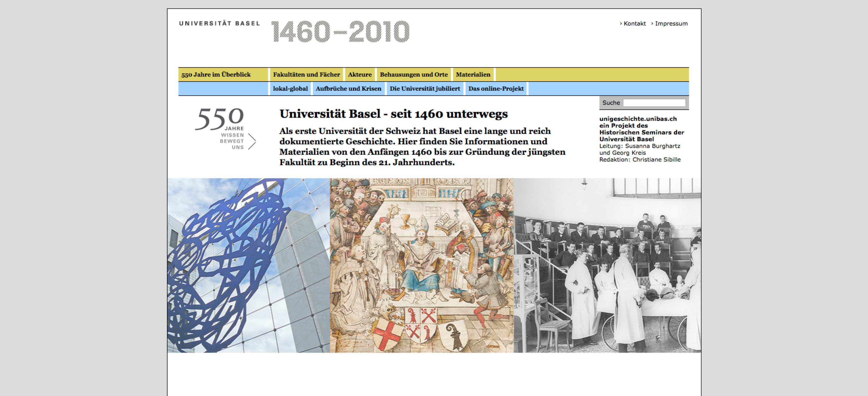The width and height of the screenshot is (868, 396).
Task: Click the arrow beside the 550 Jahre logo
Action: pyautogui.click(x=253, y=141)
